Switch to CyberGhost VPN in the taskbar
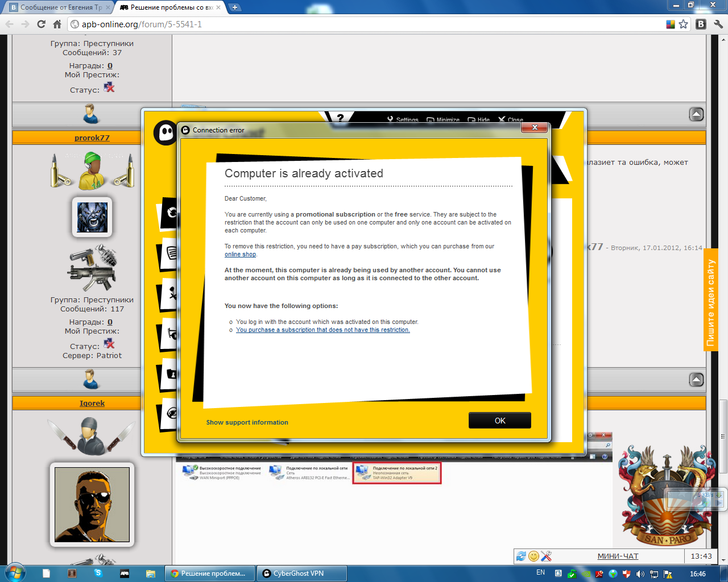The width and height of the screenshot is (728, 582). click(x=301, y=573)
